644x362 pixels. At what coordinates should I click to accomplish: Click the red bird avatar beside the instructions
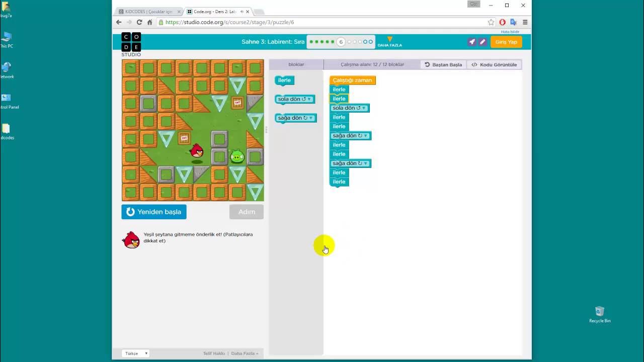(x=131, y=240)
